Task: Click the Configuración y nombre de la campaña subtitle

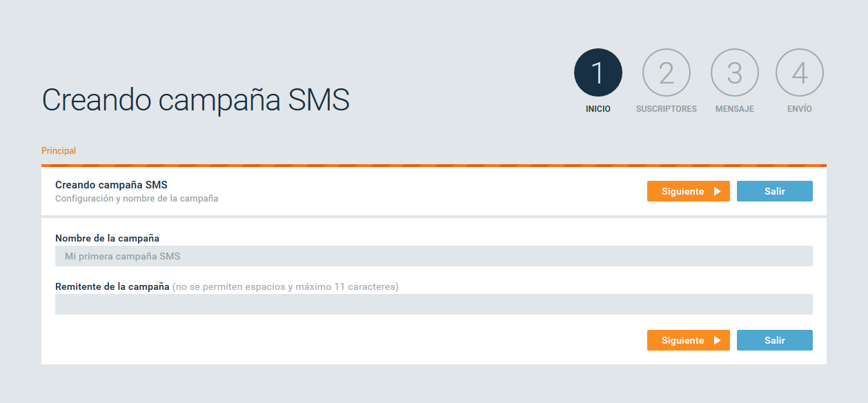Action: (x=137, y=198)
